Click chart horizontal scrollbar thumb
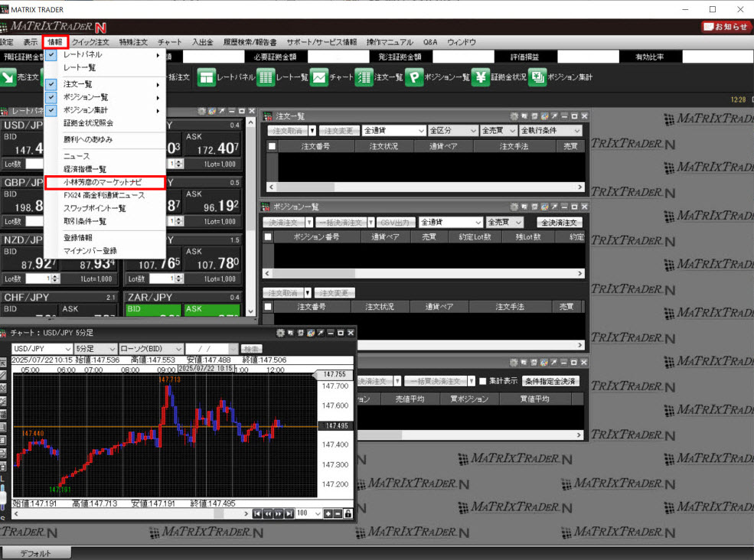This screenshot has height=560, width=754. [219, 514]
